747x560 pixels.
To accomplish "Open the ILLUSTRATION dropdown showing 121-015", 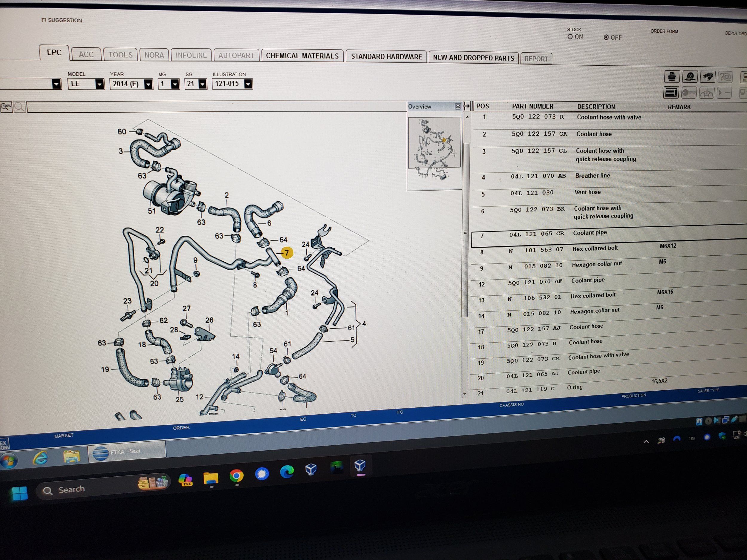I will coord(248,84).
